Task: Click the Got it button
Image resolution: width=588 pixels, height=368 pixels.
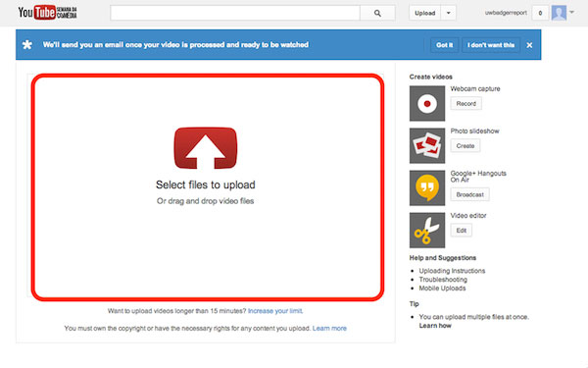Action: point(444,45)
